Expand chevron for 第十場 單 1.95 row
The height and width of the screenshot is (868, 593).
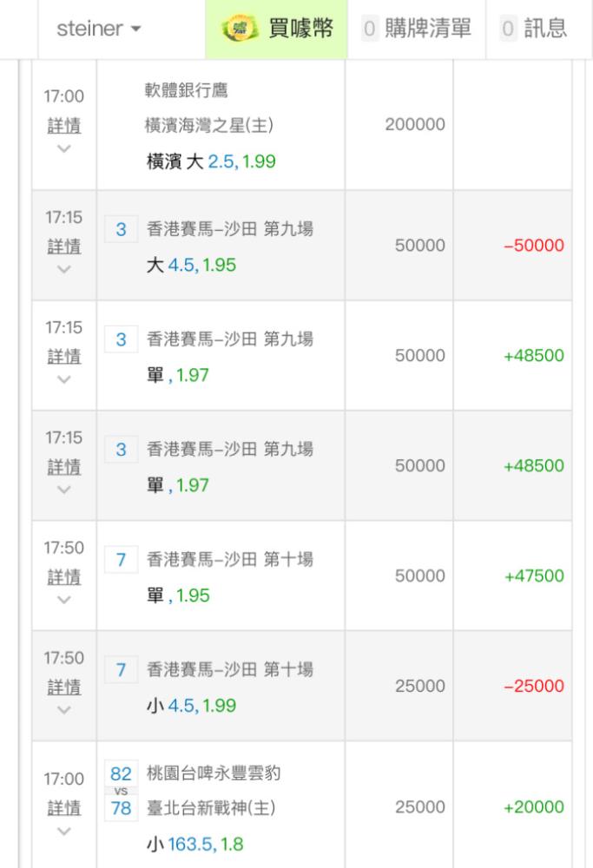[64, 600]
